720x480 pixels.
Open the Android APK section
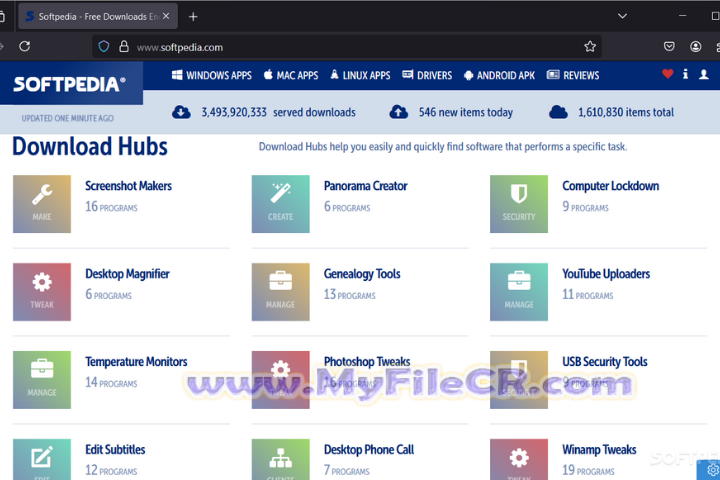click(x=499, y=75)
